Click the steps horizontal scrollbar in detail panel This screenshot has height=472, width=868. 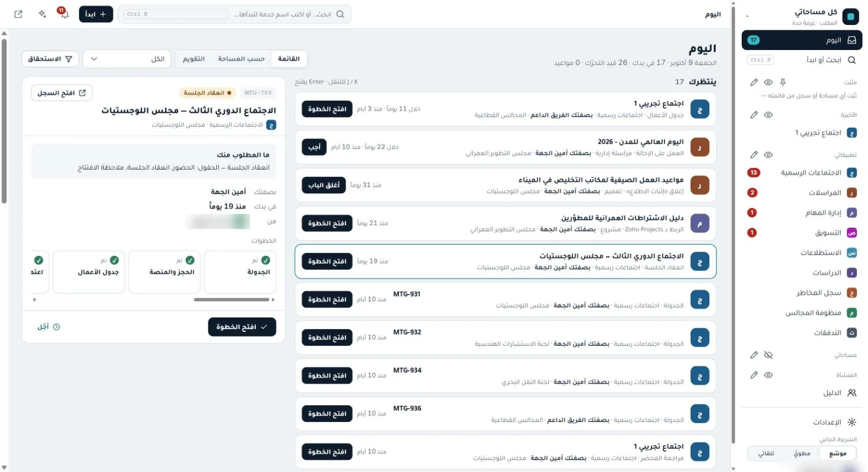[231, 300]
